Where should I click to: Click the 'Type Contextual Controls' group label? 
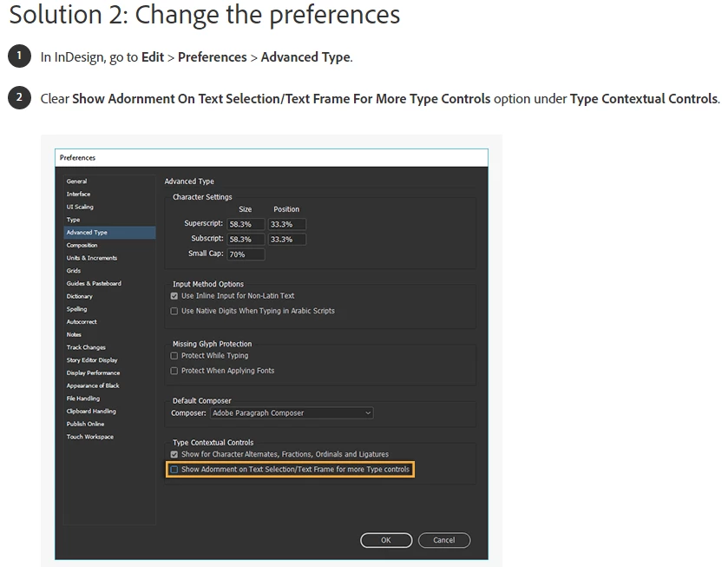pos(213,443)
